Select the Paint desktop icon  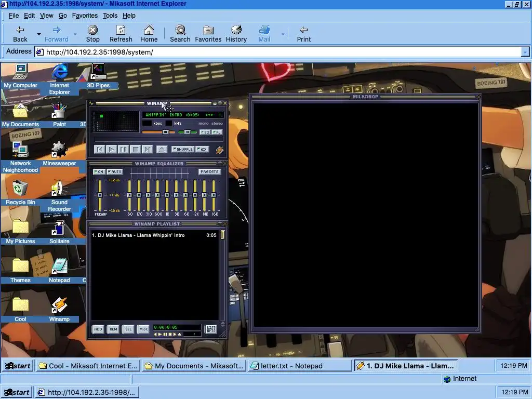coord(59,115)
